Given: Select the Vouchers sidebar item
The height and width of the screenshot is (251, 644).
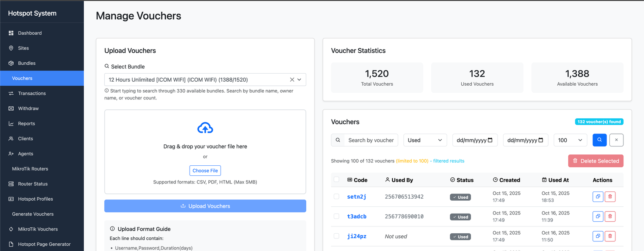Looking at the screenshot, I should 42,78.
